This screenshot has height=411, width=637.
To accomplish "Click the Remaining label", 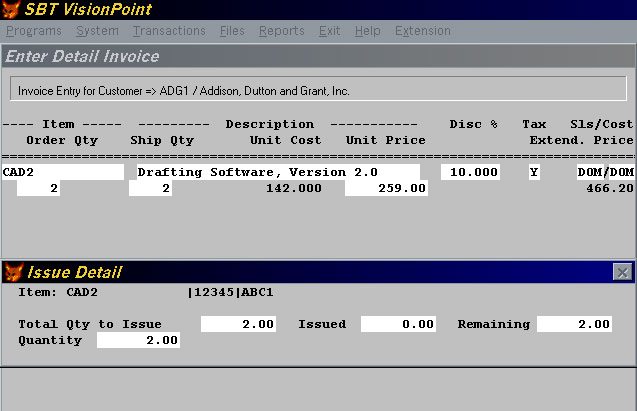I will point(494,324).
